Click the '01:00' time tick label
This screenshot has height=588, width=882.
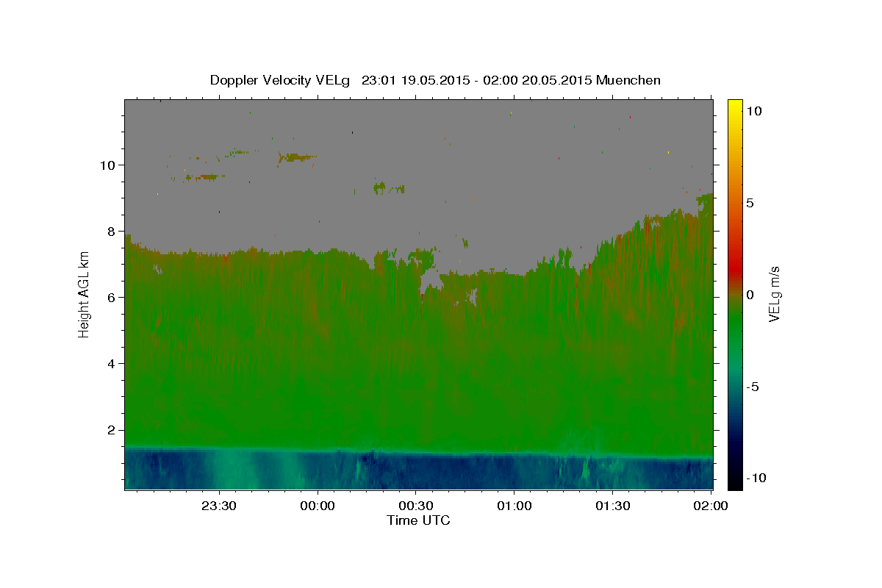click(514, 506)
